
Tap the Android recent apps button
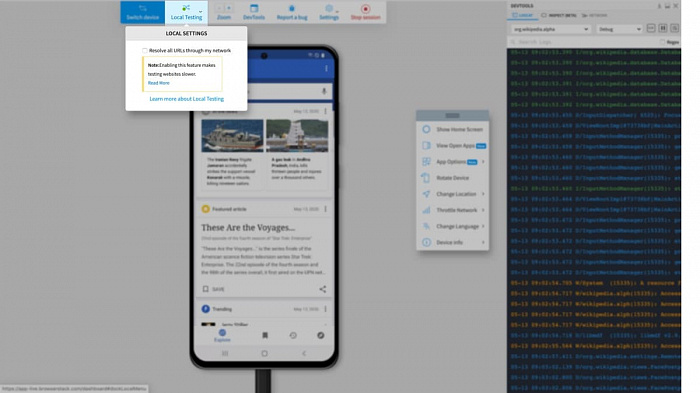click(225, 353)
